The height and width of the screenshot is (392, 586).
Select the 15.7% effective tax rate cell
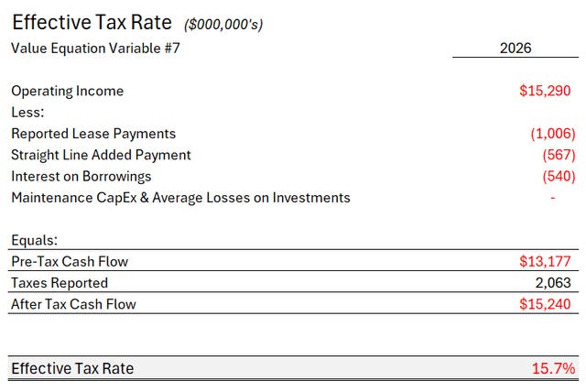coord(553,368)
